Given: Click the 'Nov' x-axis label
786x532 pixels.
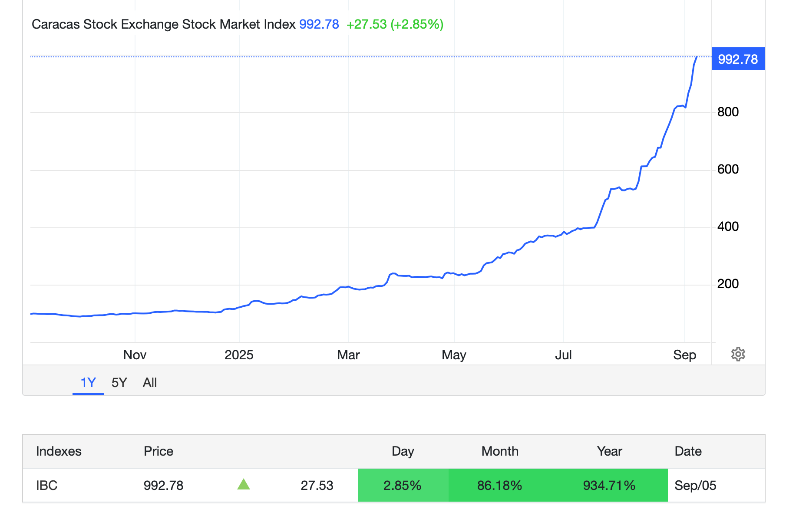Looking at the screenshot, I should [135, 355].
